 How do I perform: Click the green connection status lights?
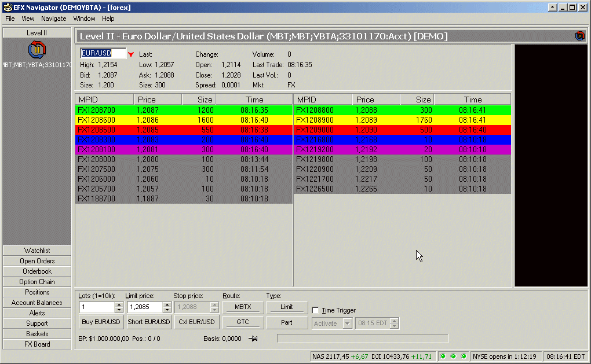(453, 356)
